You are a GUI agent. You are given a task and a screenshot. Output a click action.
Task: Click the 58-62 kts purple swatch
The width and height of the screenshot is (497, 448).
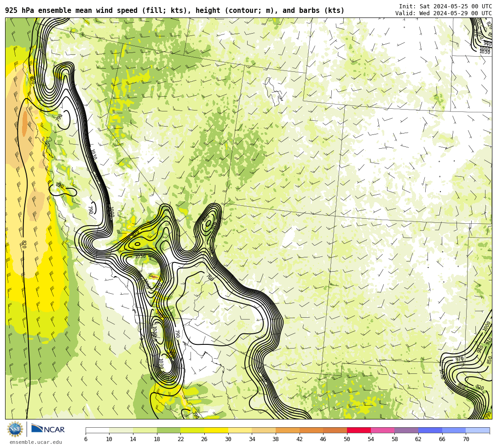tap(406, 430)
